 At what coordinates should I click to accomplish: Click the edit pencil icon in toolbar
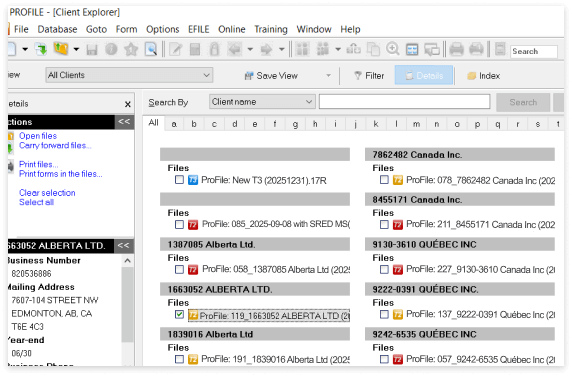click(175, 49)
